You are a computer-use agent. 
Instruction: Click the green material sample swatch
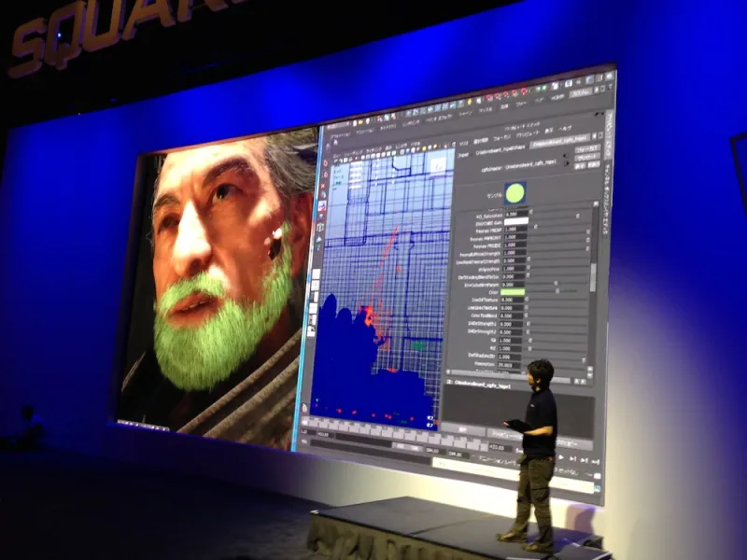pyautogui.click(x=515, y=194)
